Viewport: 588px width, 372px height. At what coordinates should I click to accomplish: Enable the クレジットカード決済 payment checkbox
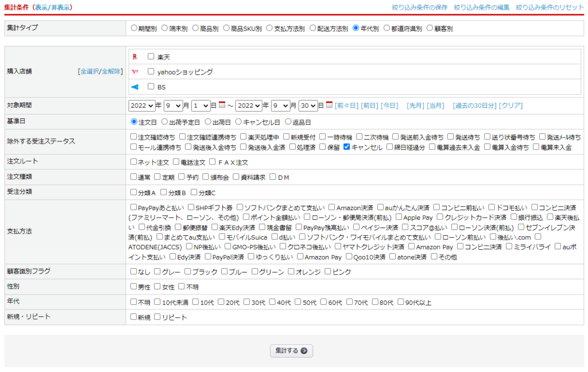pyautogui.click(x=440, y=217)
